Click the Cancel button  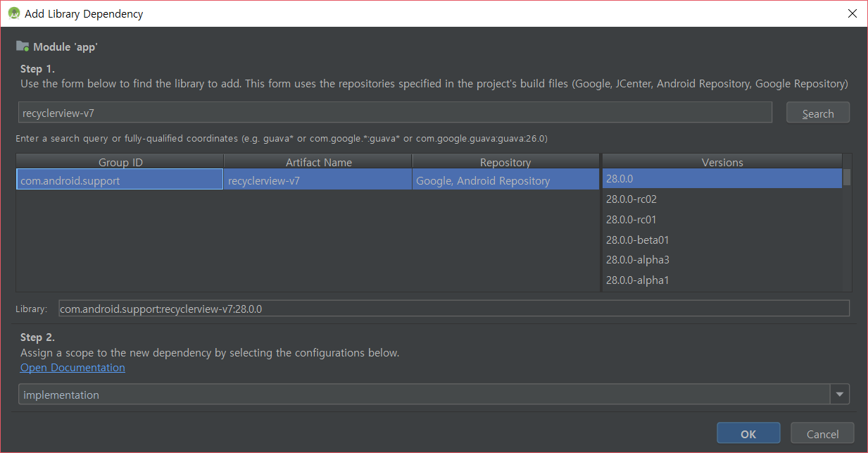pos(822,433)
